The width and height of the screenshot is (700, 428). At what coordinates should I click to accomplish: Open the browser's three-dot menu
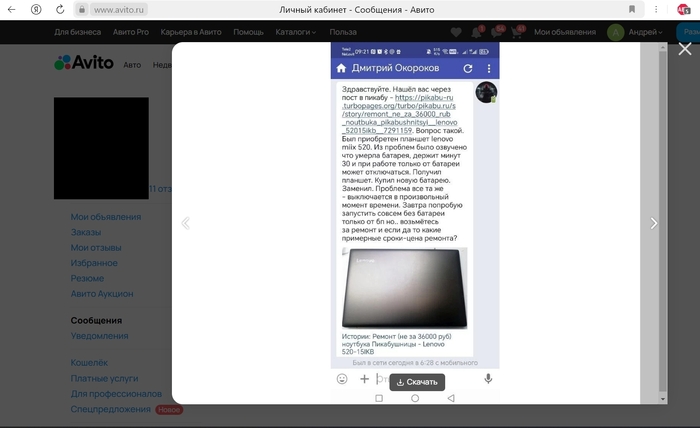pyautogui.click(x=656, y=9)
